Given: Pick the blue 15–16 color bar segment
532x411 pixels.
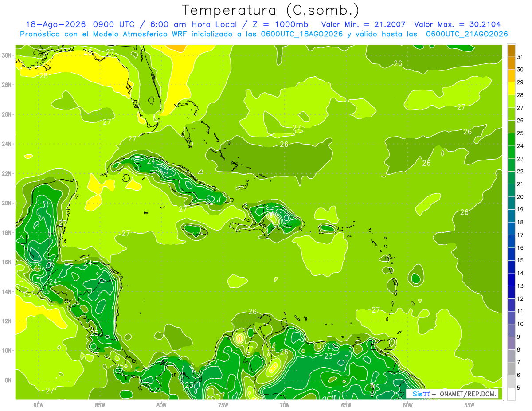Looking at the screenshot, I should point(511,254).
